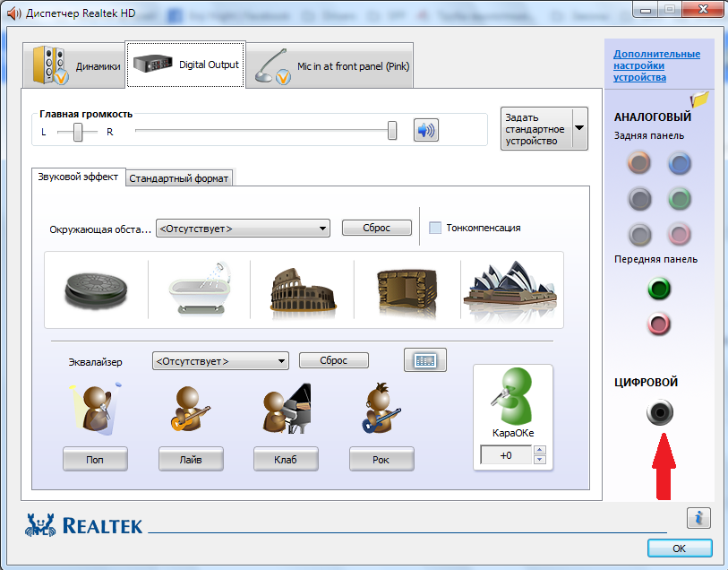Image resolution: width=728 pixels, height=570 pixels.
Task: Click the L/R balance slider handle
Action: pyautogui.click(x=78, y=132)
